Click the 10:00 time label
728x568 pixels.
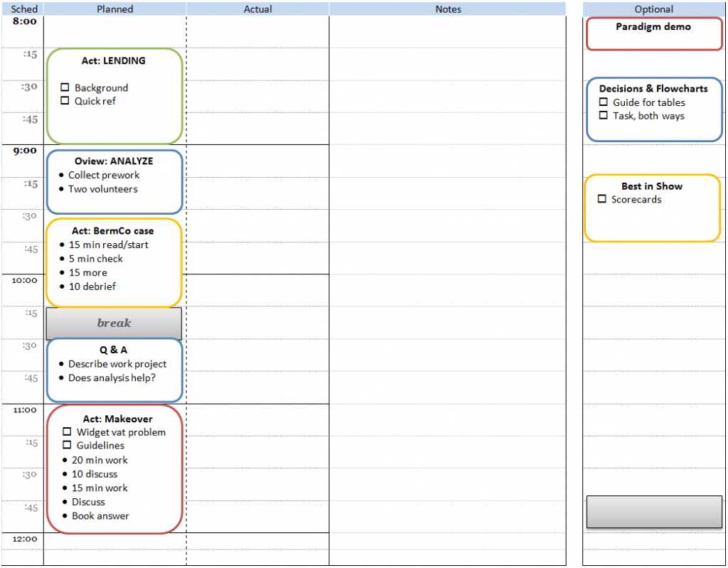(25, 281)
